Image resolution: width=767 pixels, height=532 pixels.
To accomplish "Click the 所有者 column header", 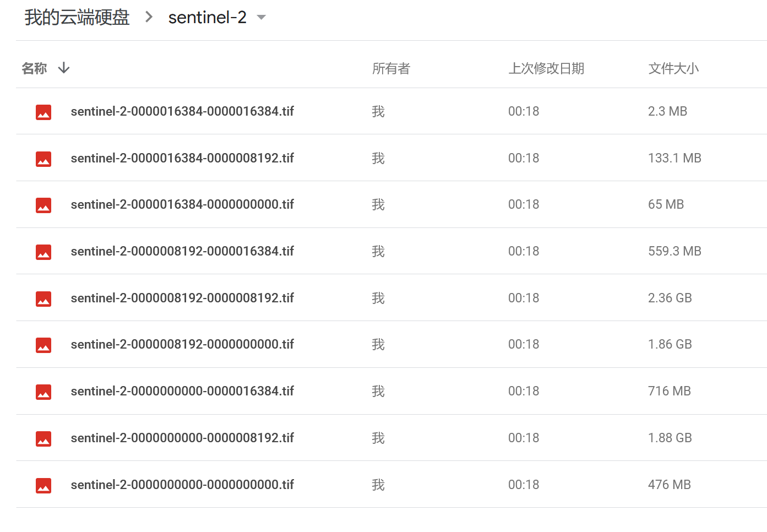I will coord(391,68).
